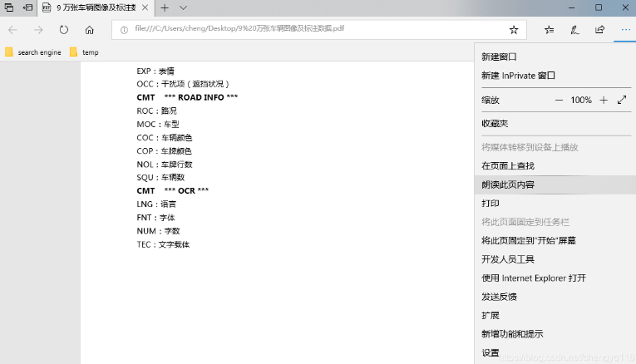
Task: Set tabs aside with the second titlebar icon
Action: pos(27,7)
